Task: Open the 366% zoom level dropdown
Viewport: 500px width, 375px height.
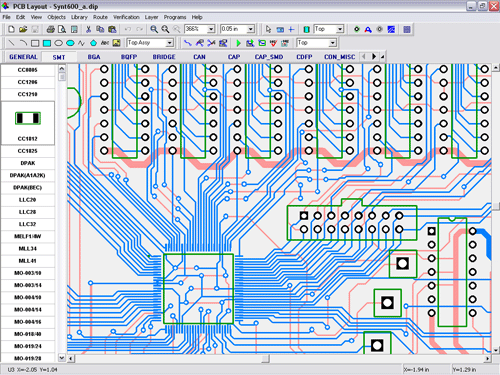Action: tap(211, 29)
